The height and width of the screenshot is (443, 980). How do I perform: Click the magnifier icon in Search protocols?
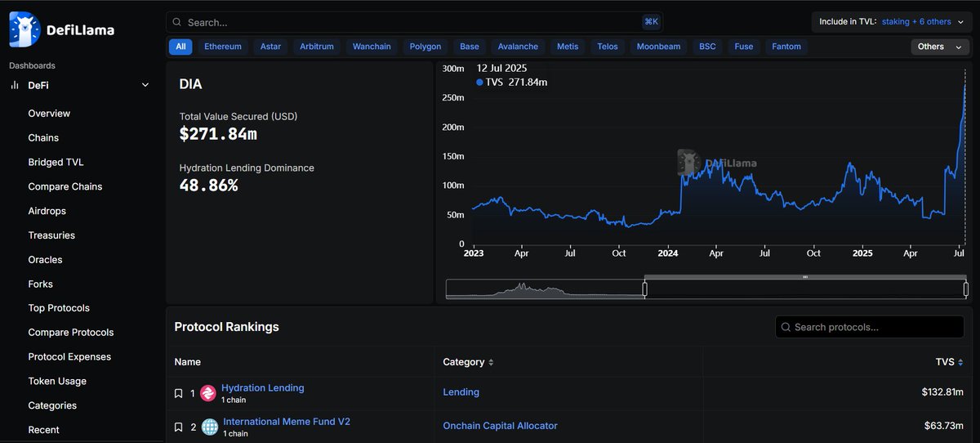[x=786, y=327]
